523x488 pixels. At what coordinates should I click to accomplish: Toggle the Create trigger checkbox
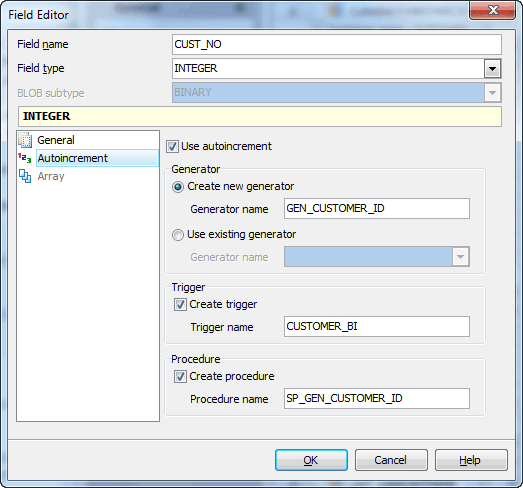[180, 305]
